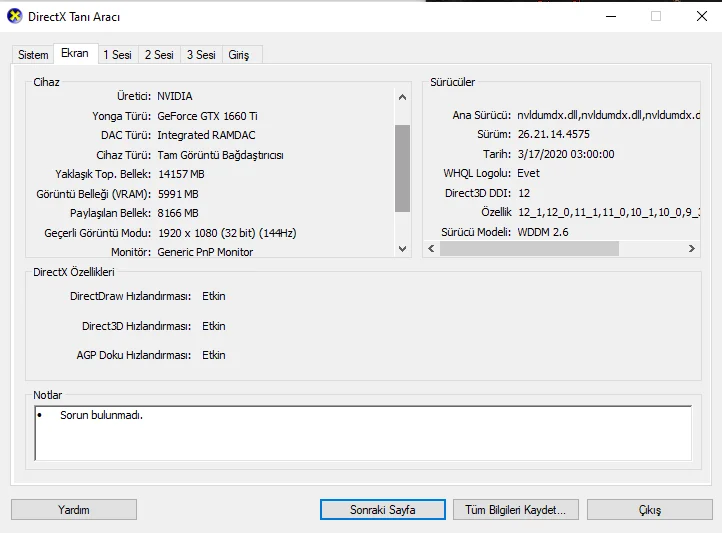Click the DirectX logo icon in title bar
Viewport: 722px width, 533px height.
coord(15,16)
